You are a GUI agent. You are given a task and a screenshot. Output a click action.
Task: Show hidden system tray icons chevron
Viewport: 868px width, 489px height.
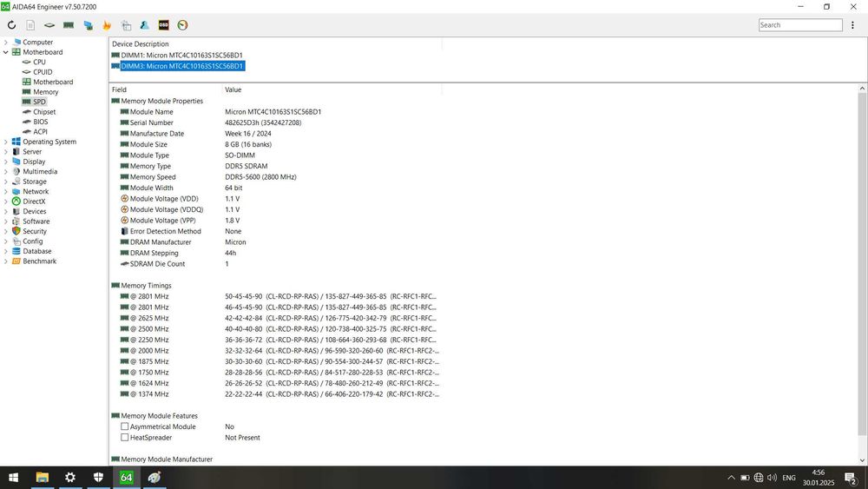pos(731,478)
